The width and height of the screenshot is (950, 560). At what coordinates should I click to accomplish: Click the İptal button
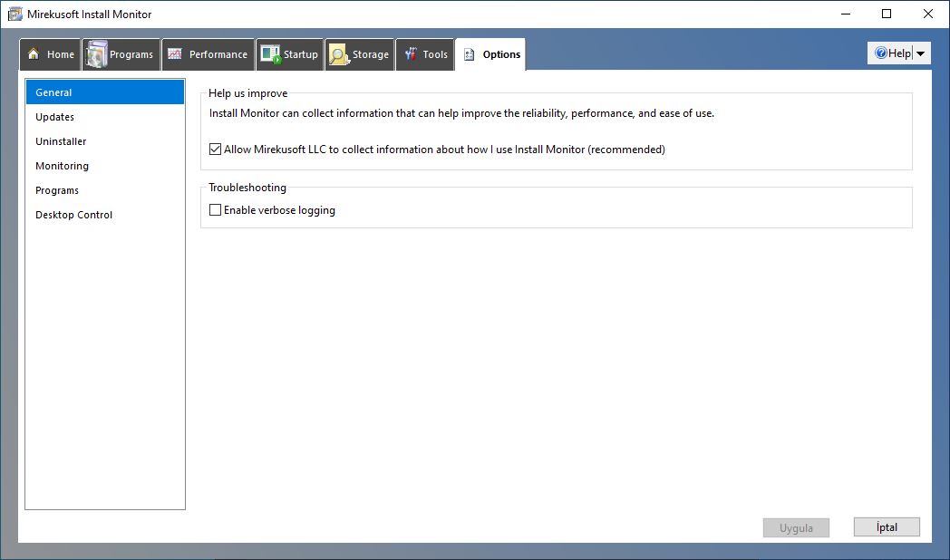(887, 527)
